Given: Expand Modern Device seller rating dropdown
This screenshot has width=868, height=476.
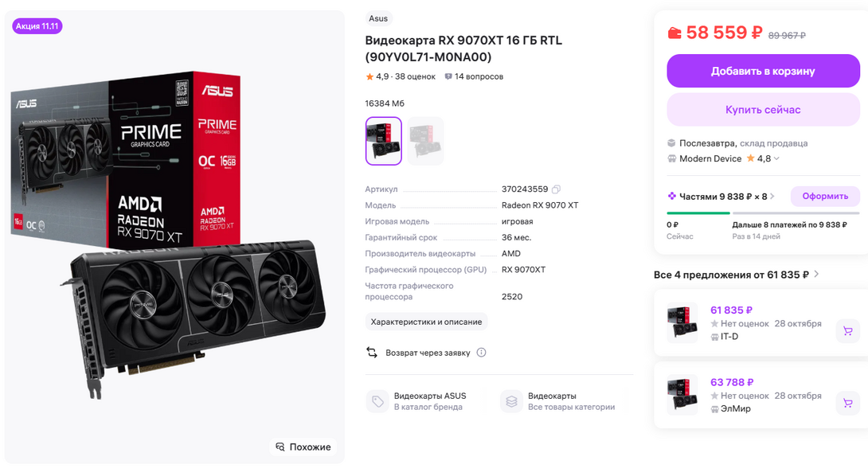Looking at the screenshot, I should [777, 159].
